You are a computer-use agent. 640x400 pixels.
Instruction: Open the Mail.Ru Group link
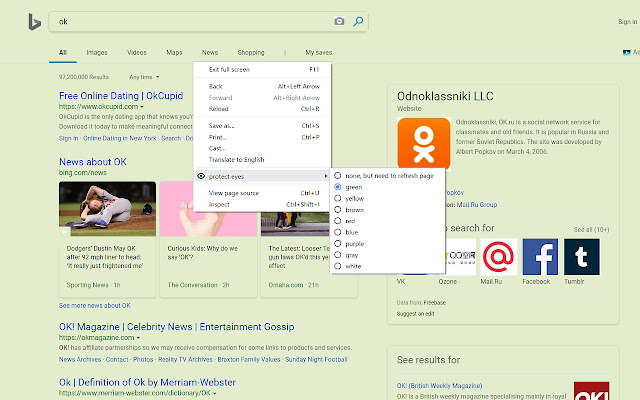coord(477,204)
